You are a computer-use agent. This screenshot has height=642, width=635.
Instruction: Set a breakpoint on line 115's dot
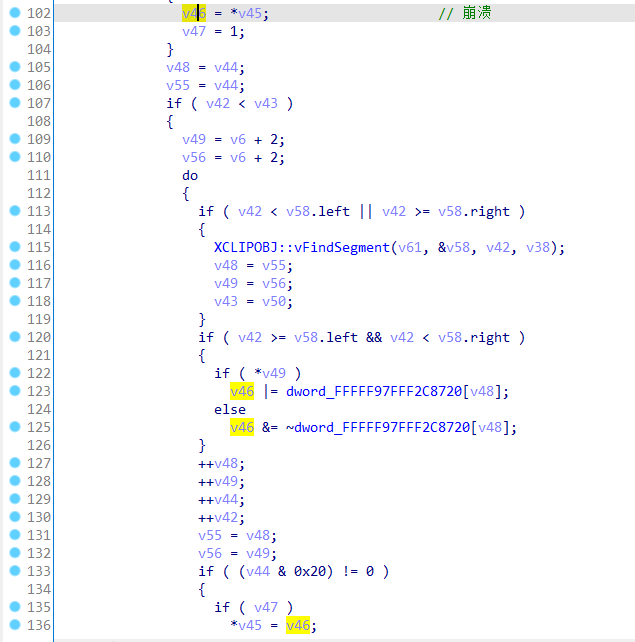tap(14, 247)
